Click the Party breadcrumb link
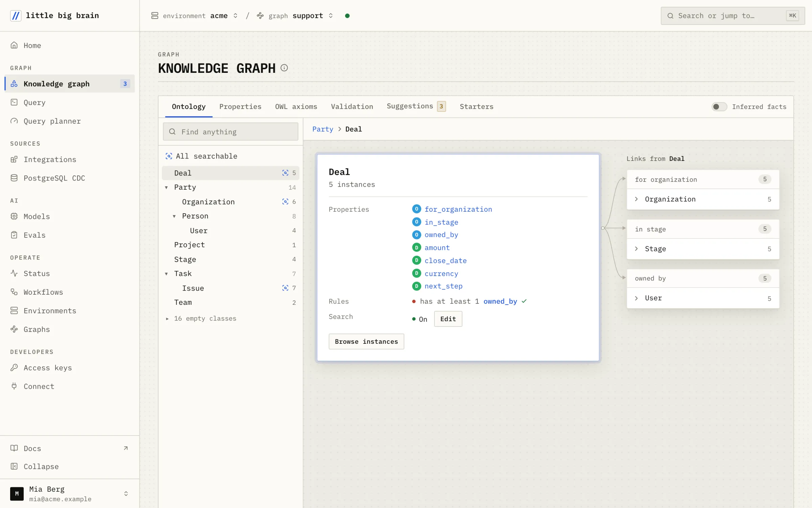 (x=323, y=129)
